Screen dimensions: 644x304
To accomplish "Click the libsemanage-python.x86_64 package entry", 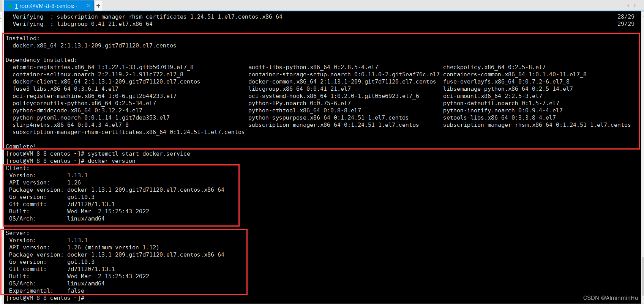I will pyautogui.click(x=508, y=89).
